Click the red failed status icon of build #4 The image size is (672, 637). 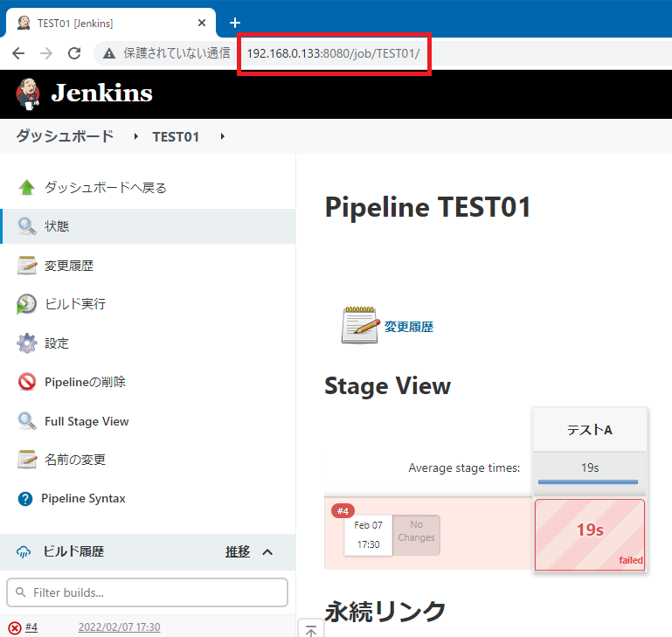(15, 628)
